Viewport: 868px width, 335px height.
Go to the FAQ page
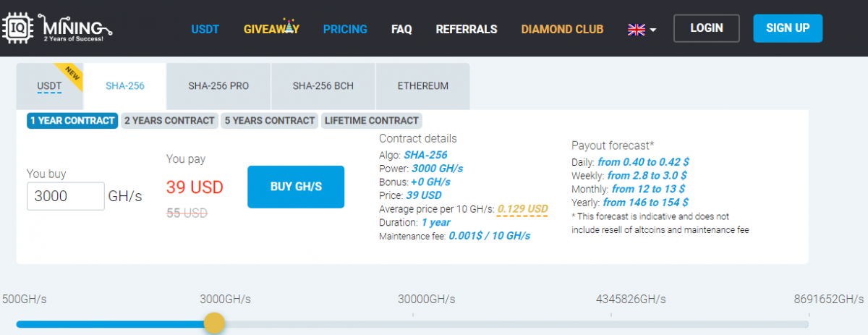click(x=401, y=30)
